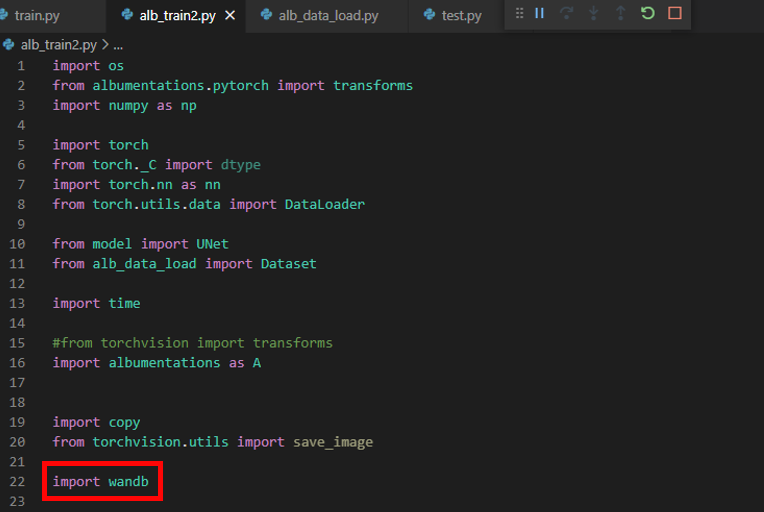764x512 pixels.
Task: Click the Step Over debug icon
Action: [x=566, y=13]
